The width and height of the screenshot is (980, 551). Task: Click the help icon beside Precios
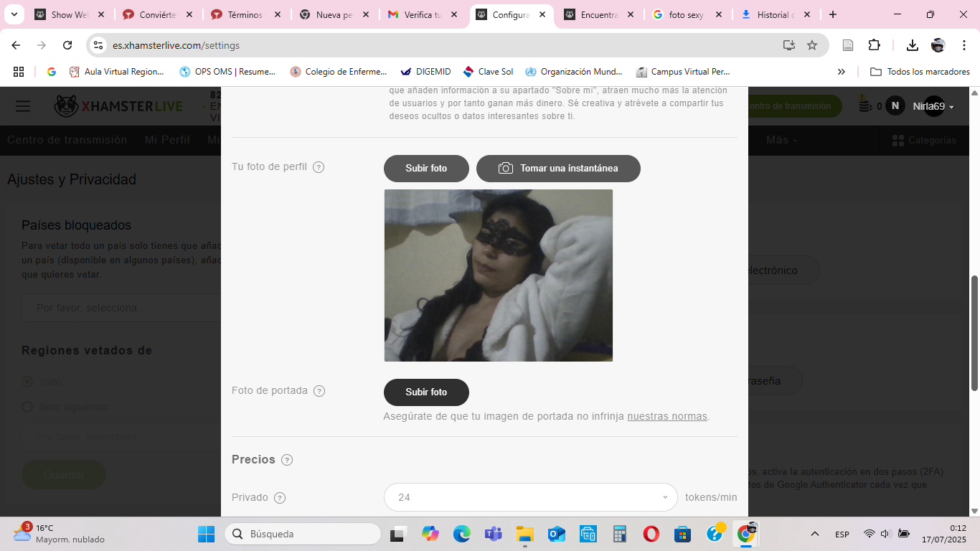tap(287, 460)
